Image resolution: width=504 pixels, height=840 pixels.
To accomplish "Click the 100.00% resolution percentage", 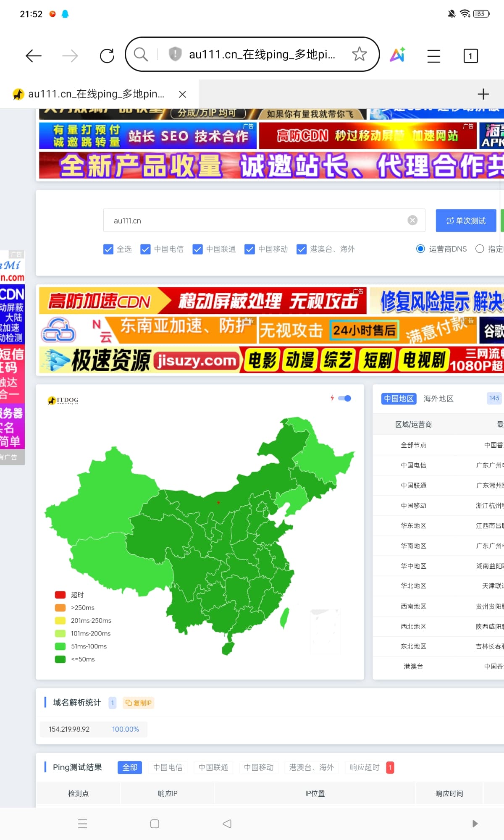I will (126, 729).
